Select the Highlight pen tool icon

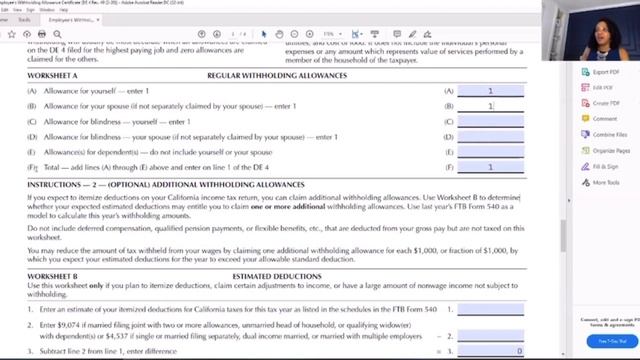coord(412,34)
